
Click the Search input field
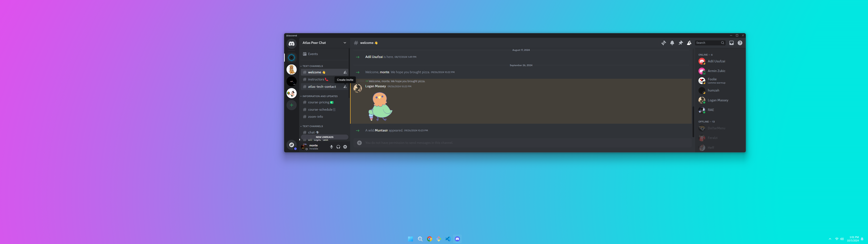[x=708, y=43]
